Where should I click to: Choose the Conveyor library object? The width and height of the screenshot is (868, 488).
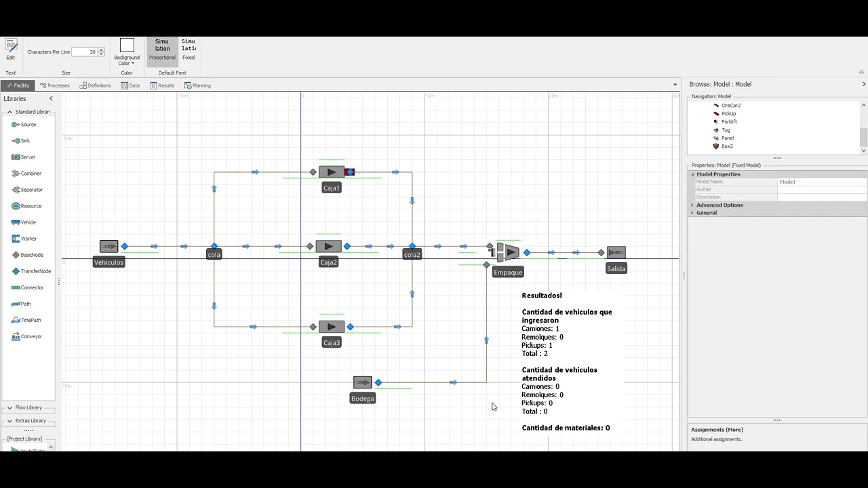coord(27,336)
